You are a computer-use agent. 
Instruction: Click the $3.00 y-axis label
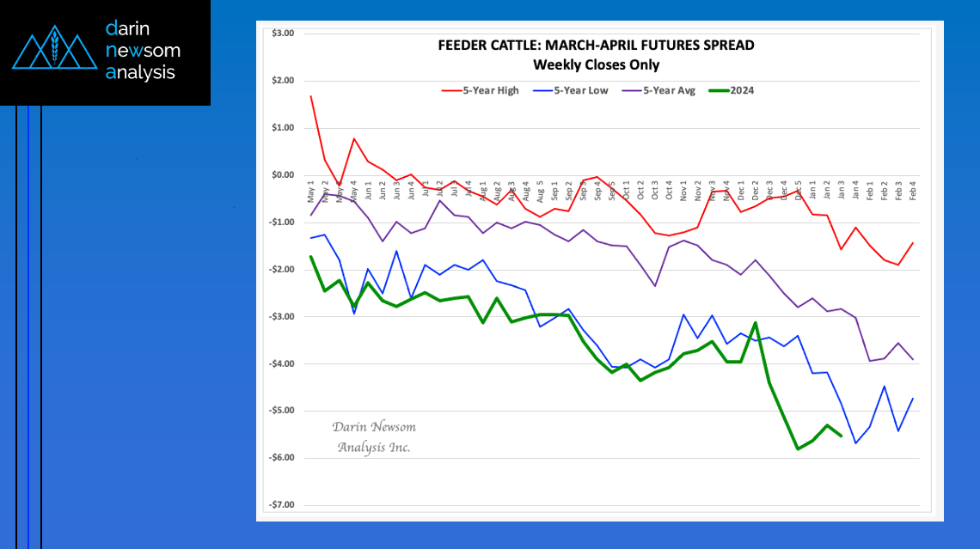283,34
